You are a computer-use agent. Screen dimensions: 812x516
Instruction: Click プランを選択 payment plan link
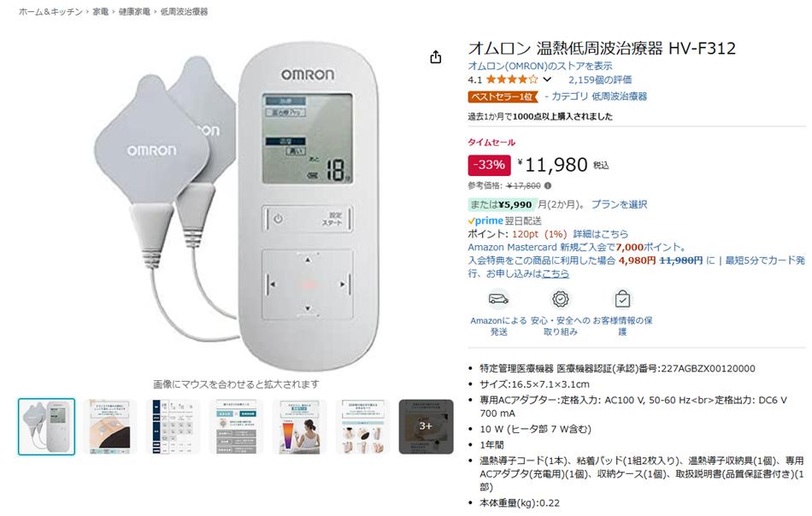click(619, 204)
